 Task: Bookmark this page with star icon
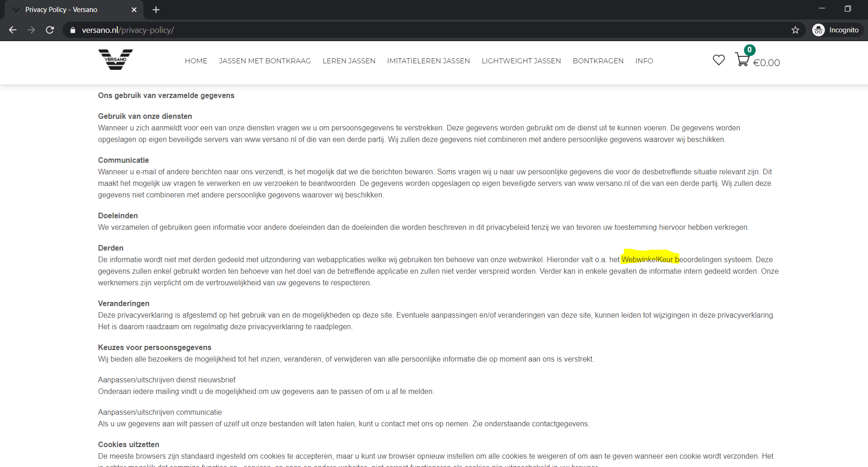tap(795, 30)
